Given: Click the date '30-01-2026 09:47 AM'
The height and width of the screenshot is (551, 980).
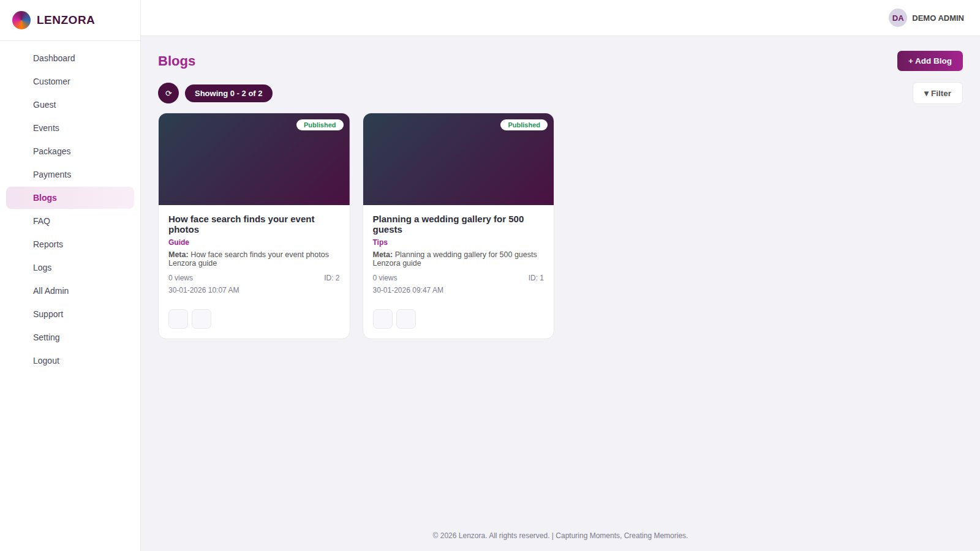Looking at the screenshot, I should tap(408, 290).
